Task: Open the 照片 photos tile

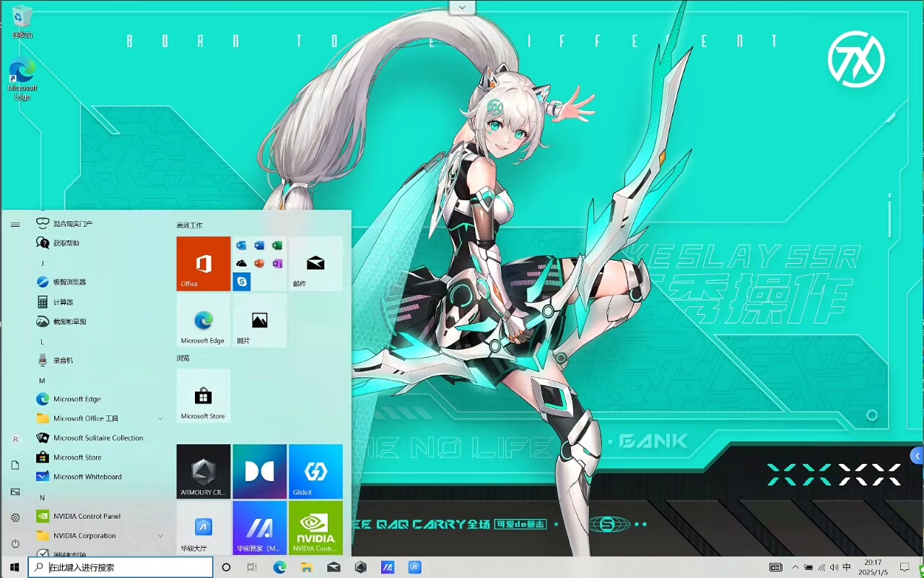Action: 260,320
